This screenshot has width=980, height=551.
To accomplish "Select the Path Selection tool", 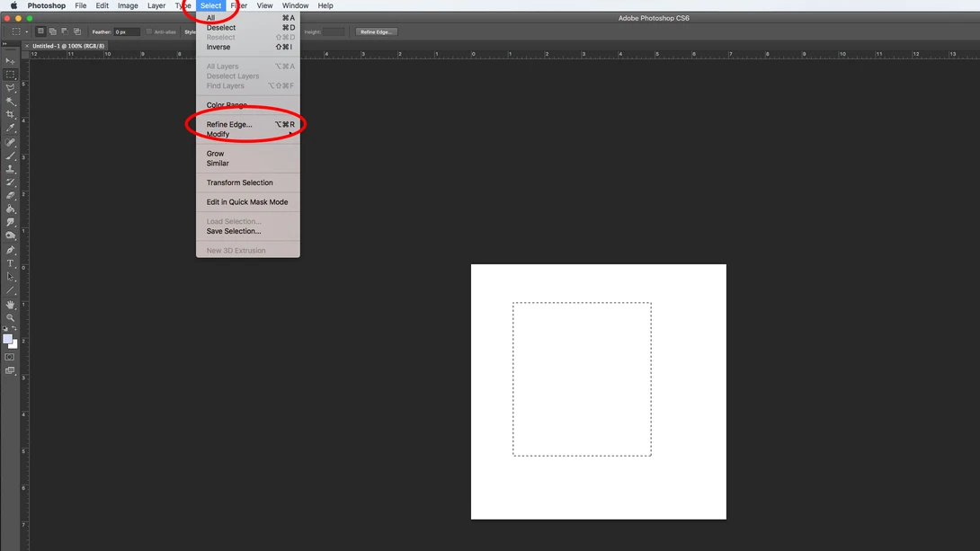I will click(10, 277).
